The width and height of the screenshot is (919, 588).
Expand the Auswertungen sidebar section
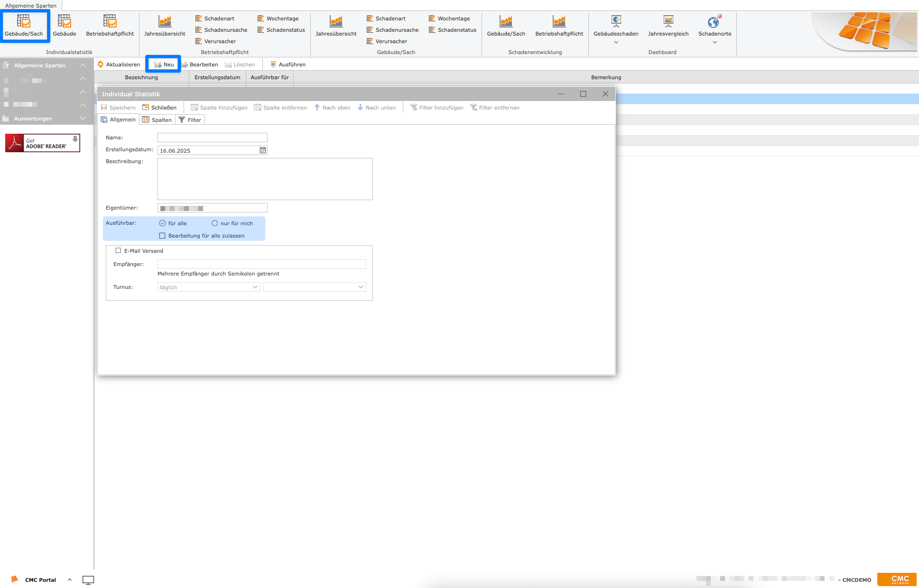pos(83,119)
